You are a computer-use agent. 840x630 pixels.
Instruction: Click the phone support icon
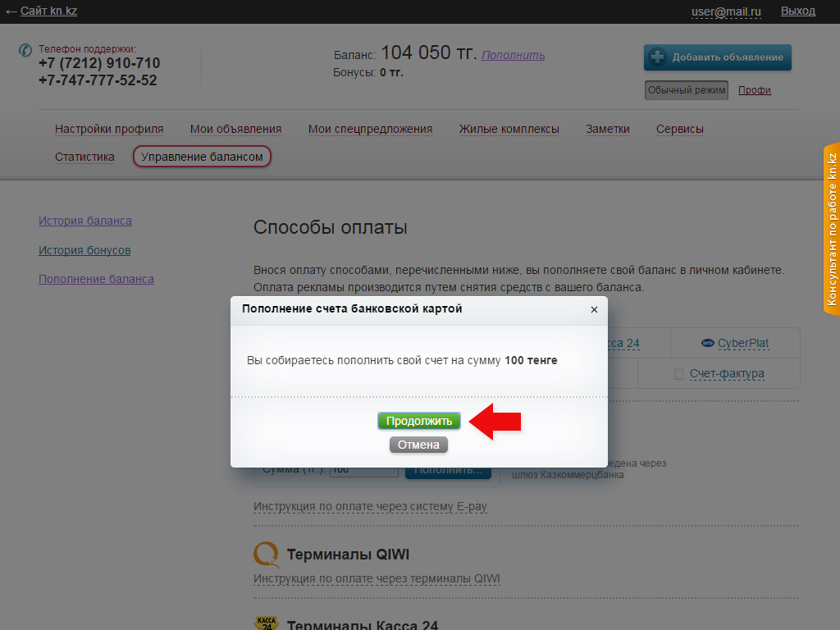25,50
